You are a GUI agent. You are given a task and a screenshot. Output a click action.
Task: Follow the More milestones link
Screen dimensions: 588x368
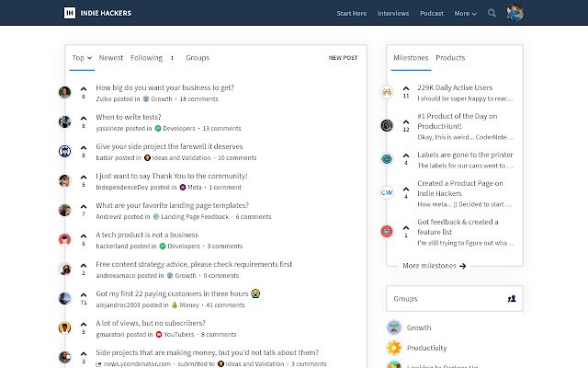pyautogui.click(x=434, y=266)
